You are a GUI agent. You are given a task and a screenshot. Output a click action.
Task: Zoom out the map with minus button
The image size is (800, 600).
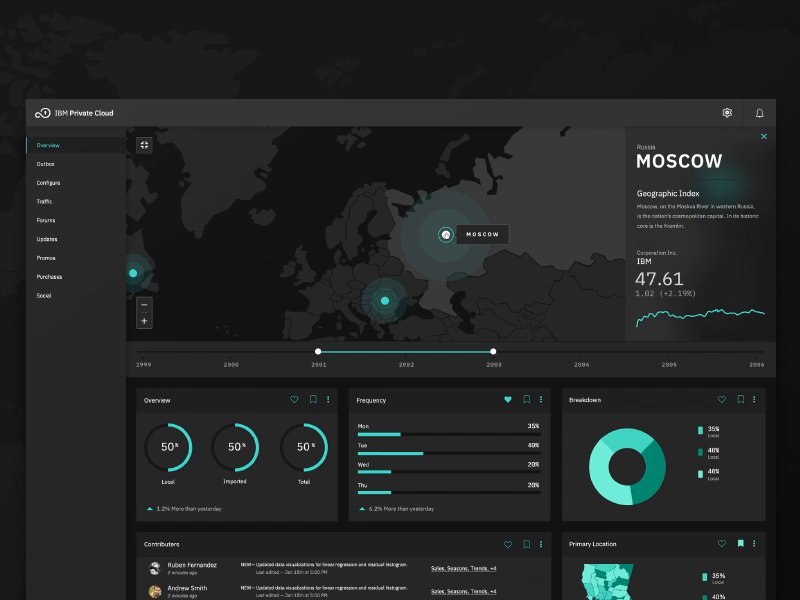tap(144, 305)
